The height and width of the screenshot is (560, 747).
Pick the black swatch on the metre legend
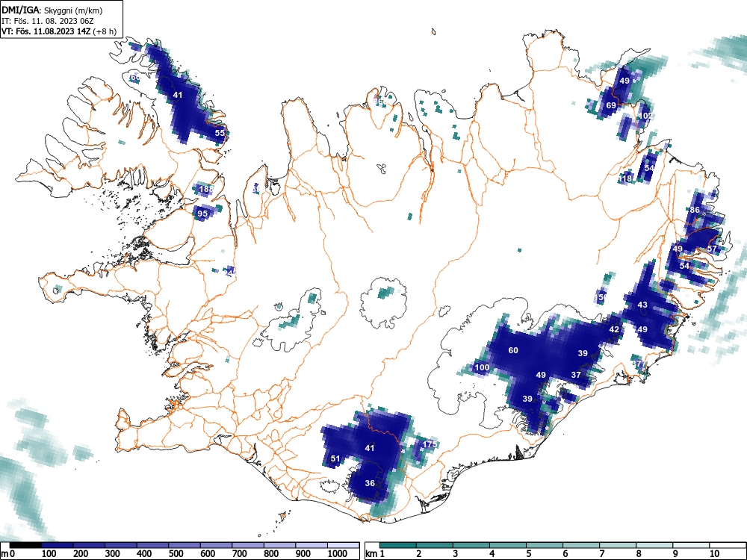click(x=25, y=545)
